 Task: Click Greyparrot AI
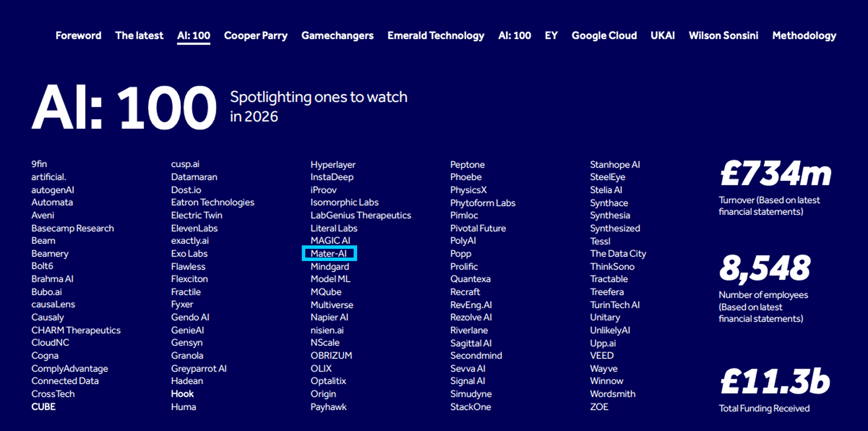[x=199, y=369]
